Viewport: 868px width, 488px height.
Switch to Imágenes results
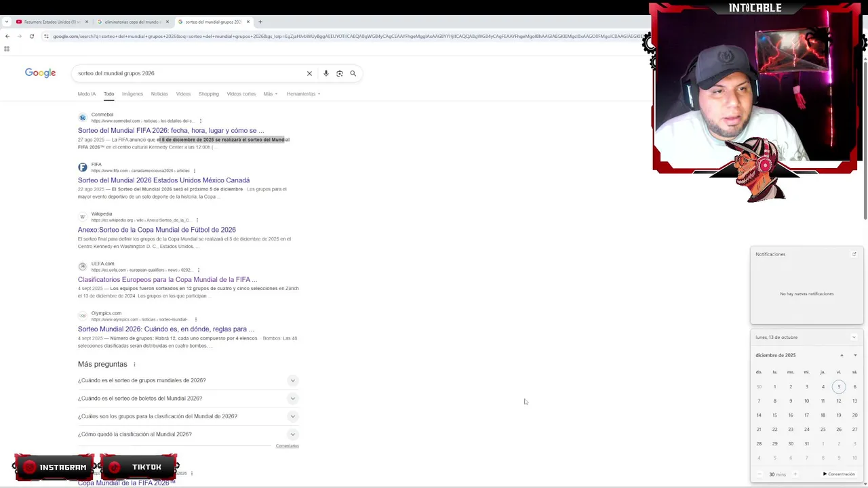click(132, 94)
